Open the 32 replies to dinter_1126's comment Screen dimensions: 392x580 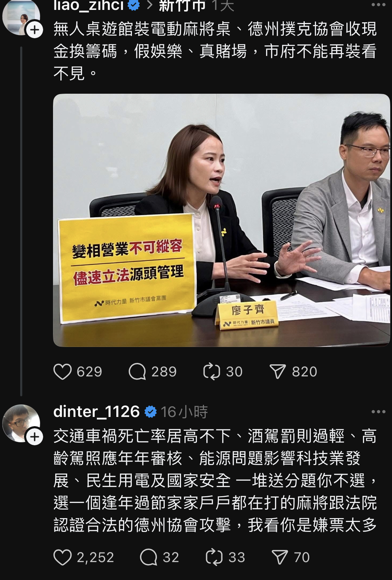tap(148, 557)
